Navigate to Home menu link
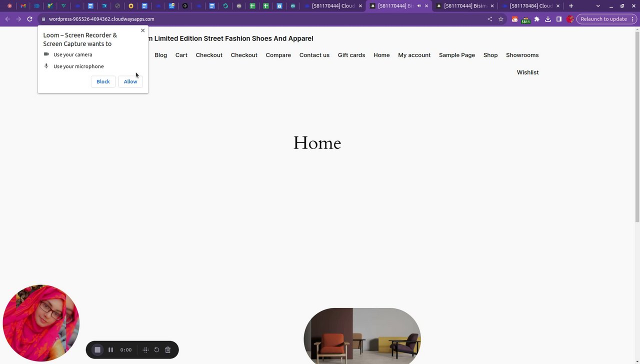Viewport: 640px width, 364px height. tap(381, 55)
